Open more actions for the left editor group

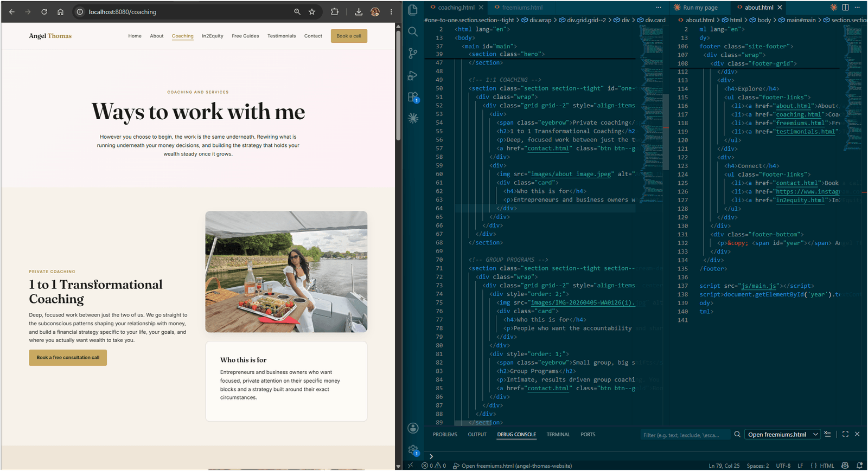tap(659, 7)
